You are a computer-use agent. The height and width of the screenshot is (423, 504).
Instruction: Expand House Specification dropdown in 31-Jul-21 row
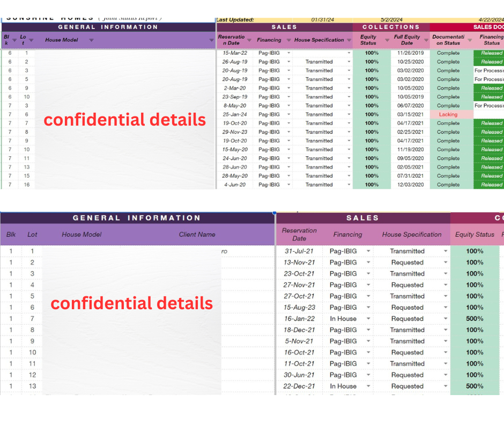coord(445,251)
